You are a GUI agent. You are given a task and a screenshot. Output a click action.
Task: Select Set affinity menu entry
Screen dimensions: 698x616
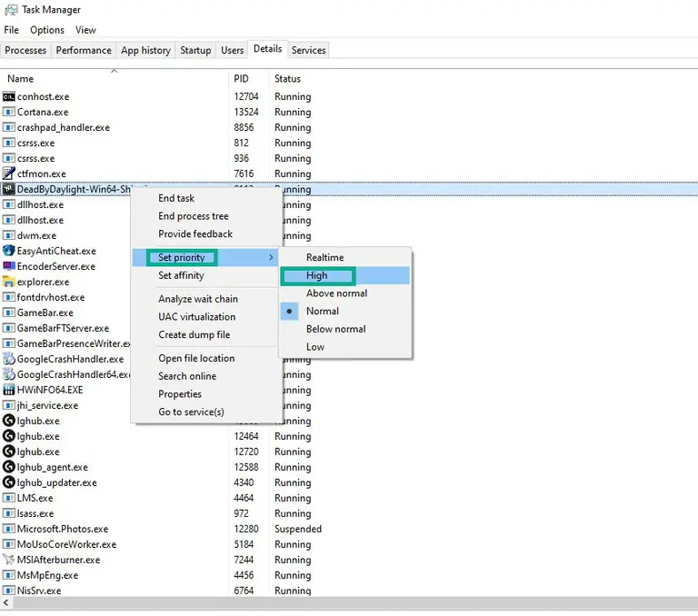tap(206, 275)
